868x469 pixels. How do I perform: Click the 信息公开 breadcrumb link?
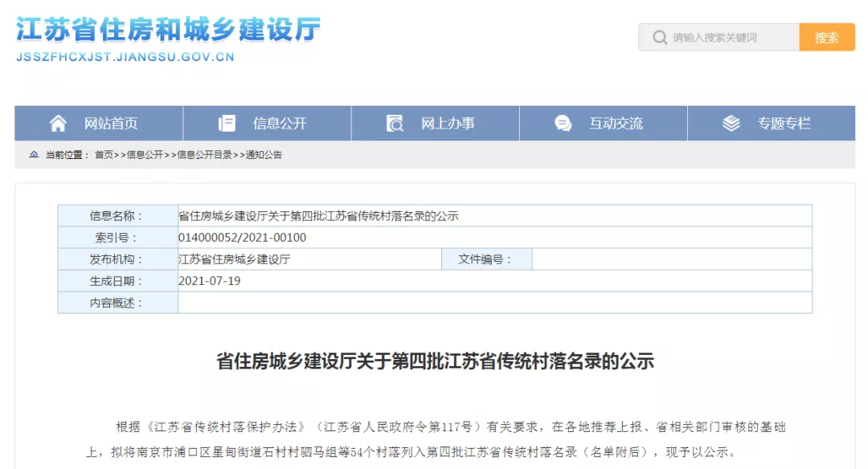pos(145,155)
